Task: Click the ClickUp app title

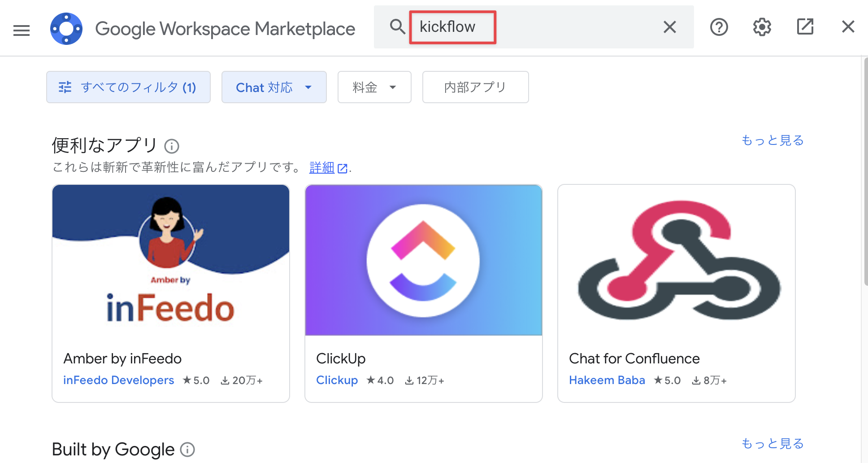Action: [341, 358]
